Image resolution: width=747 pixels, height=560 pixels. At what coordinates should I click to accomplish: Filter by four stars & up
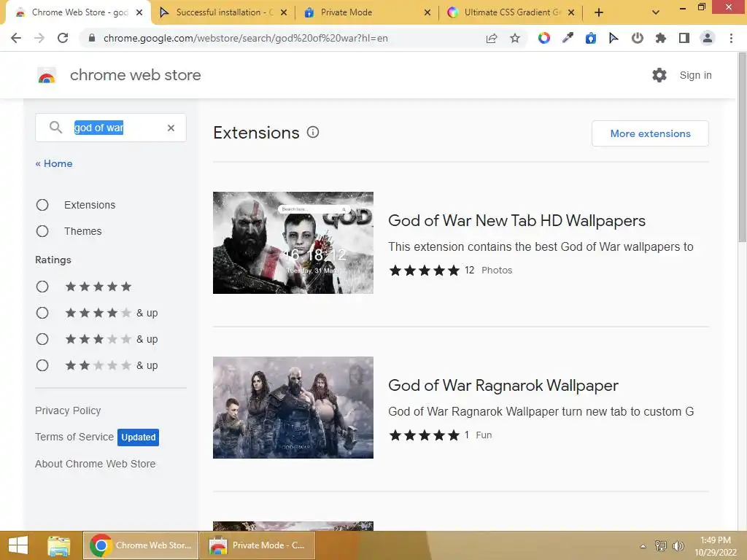(x=42, y=313)
